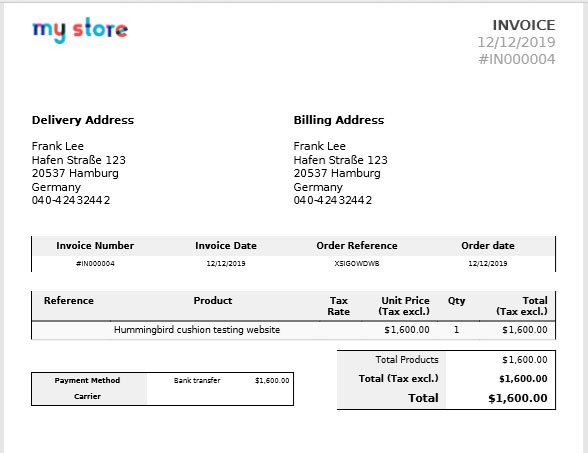Click Hummingbird cushion testing website product
This screenshot has height=453, width=588.
[x=197, y=330]
